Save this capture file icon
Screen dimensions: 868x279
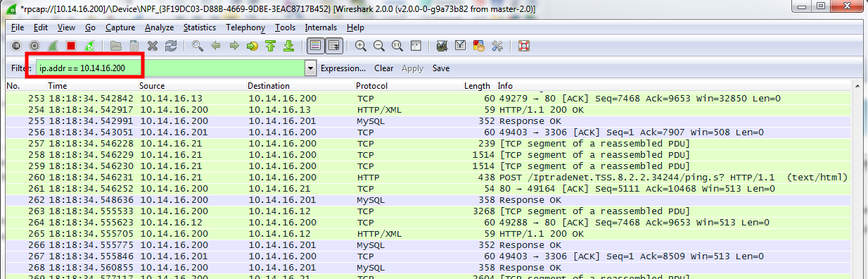coord(134,46)
